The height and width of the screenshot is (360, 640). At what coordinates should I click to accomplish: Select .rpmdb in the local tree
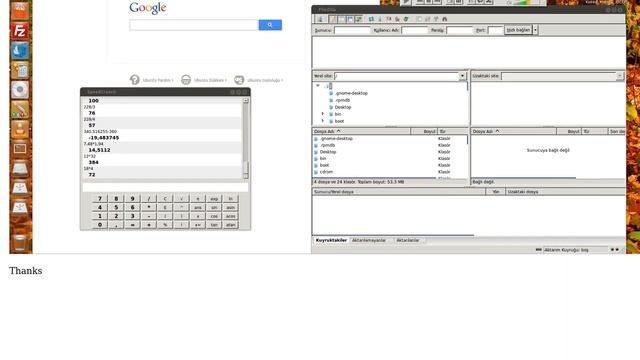342,100
